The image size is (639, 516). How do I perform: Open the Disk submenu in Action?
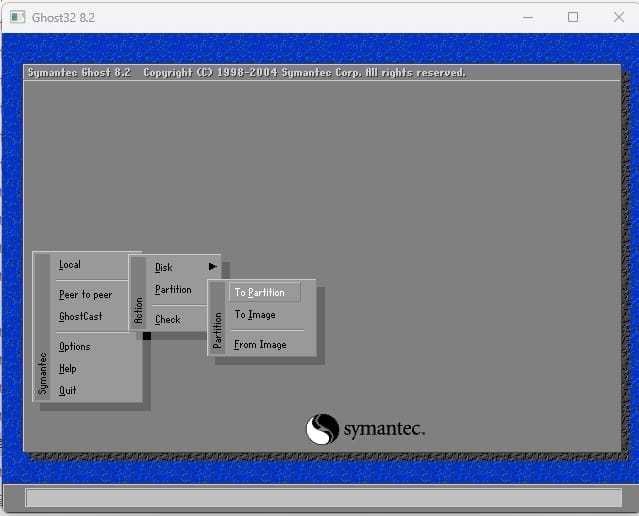click(x=164, y=268)
